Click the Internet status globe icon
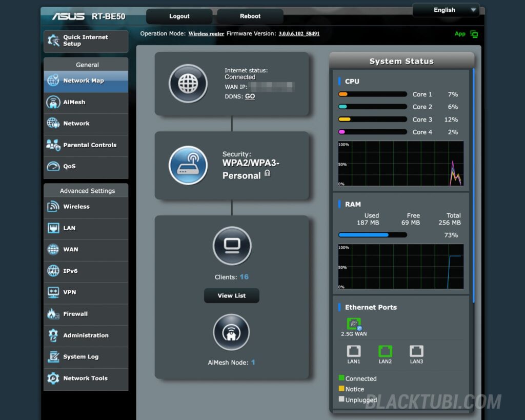525x420 pixels. [188, 84]
